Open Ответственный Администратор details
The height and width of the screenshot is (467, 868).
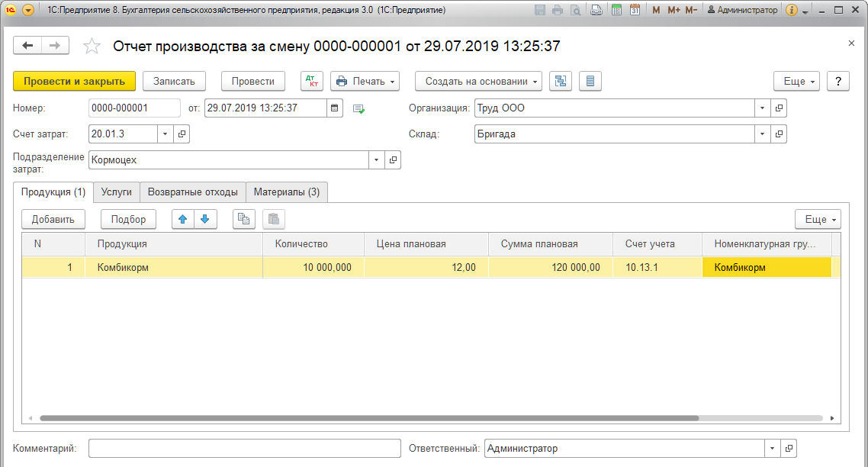coord(789,449)
